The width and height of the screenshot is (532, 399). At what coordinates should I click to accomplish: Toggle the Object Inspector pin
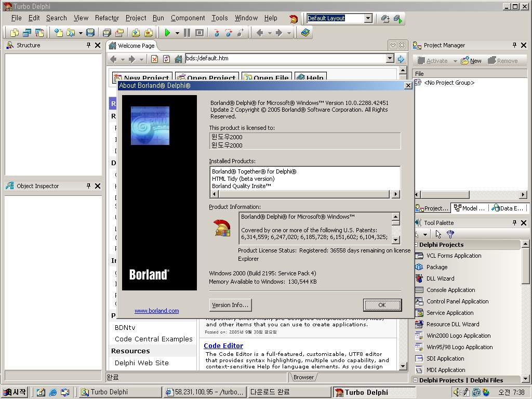click(x=88, y=186)
